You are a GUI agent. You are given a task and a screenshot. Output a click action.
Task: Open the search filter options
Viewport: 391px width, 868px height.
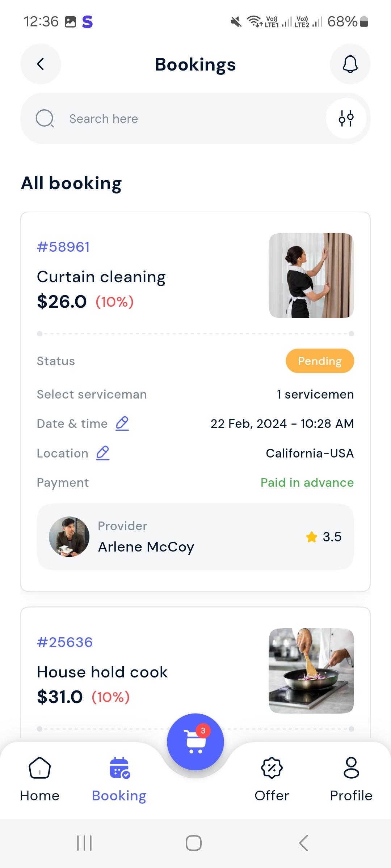(x=346, y=118)
